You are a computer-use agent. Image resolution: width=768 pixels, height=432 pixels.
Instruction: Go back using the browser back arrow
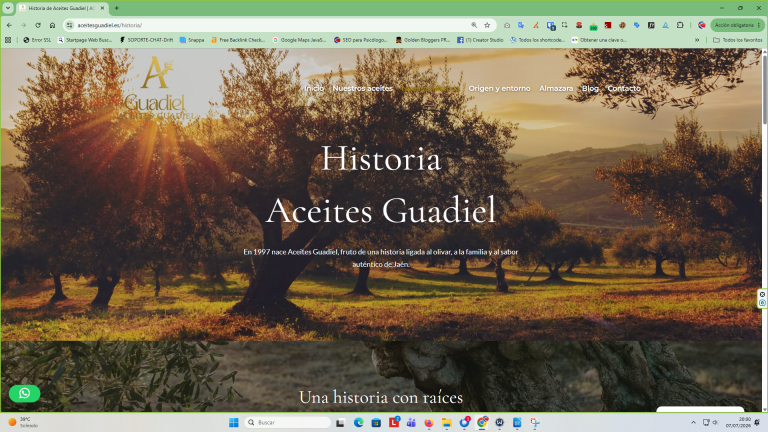pyautogui.click(x=9, y=25)
